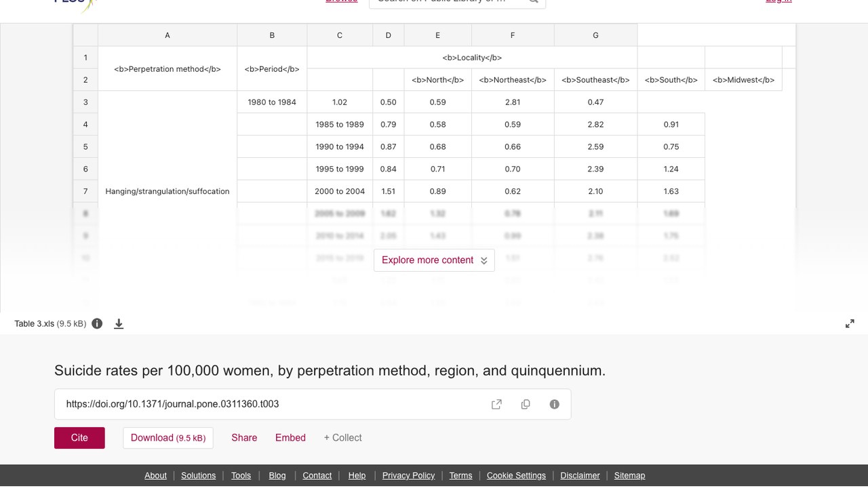Click the cell '2000 to 2004'
The height and width of the screenshot is (488, 868).
(x=340, y=191)
